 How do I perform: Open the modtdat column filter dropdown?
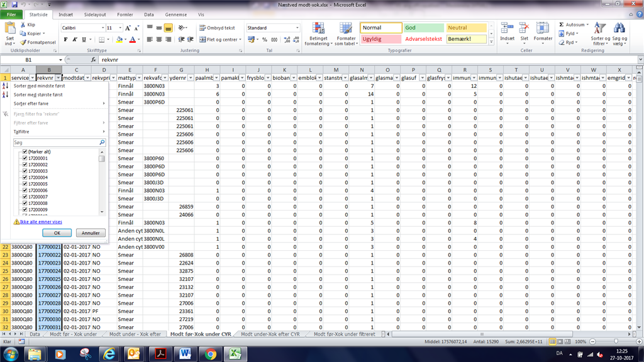point(87,77)
